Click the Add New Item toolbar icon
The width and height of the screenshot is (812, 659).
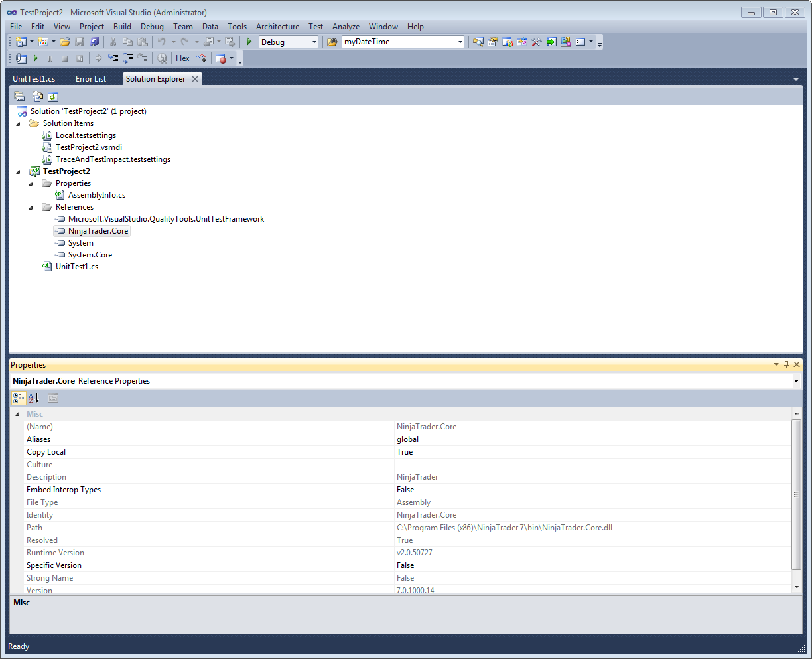43,42
